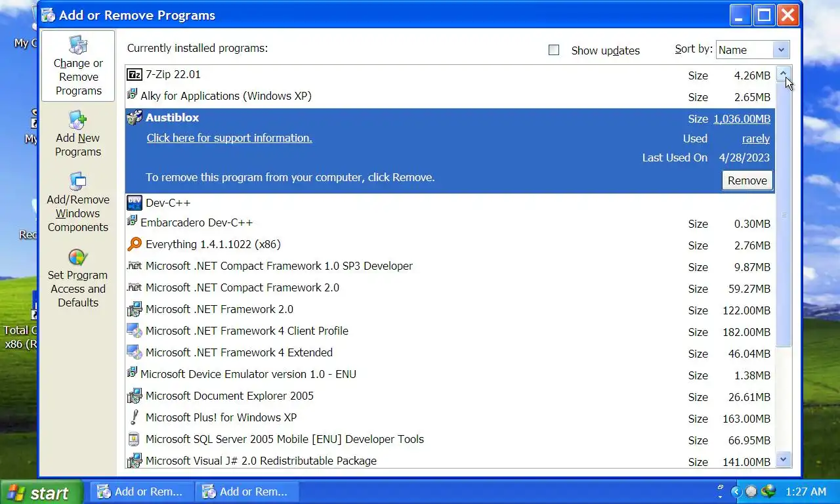Open Set Program Access and Defaults icon
The width and height of the screenshot is (840, 504).
[78, 257]
